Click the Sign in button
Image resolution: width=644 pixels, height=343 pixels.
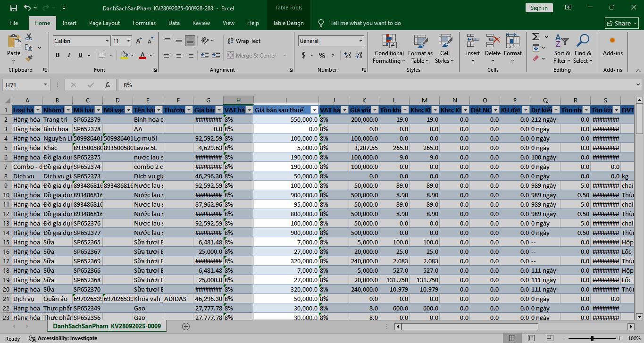point(539,8)
